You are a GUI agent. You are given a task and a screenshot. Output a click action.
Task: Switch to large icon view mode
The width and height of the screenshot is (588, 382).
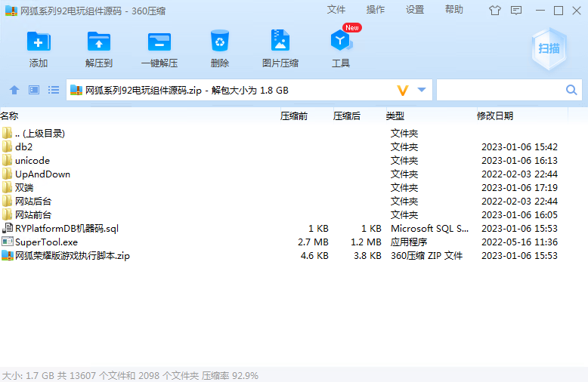click(x=34, y=90)
